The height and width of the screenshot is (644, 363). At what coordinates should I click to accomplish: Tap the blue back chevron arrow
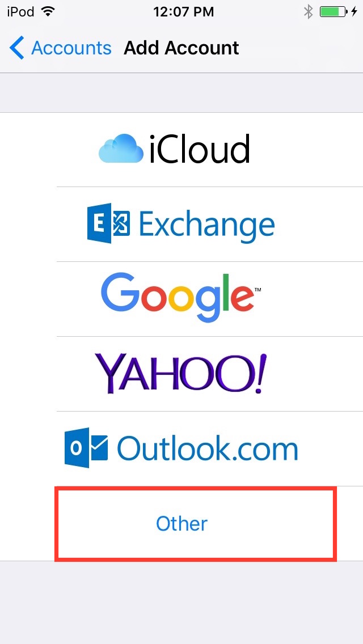coord(17,48)
